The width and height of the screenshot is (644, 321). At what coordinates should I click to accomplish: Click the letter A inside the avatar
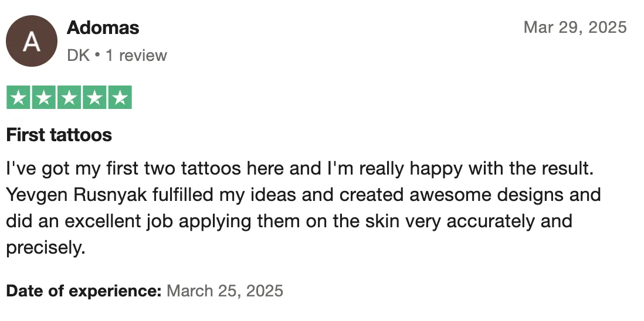[32, 42]
